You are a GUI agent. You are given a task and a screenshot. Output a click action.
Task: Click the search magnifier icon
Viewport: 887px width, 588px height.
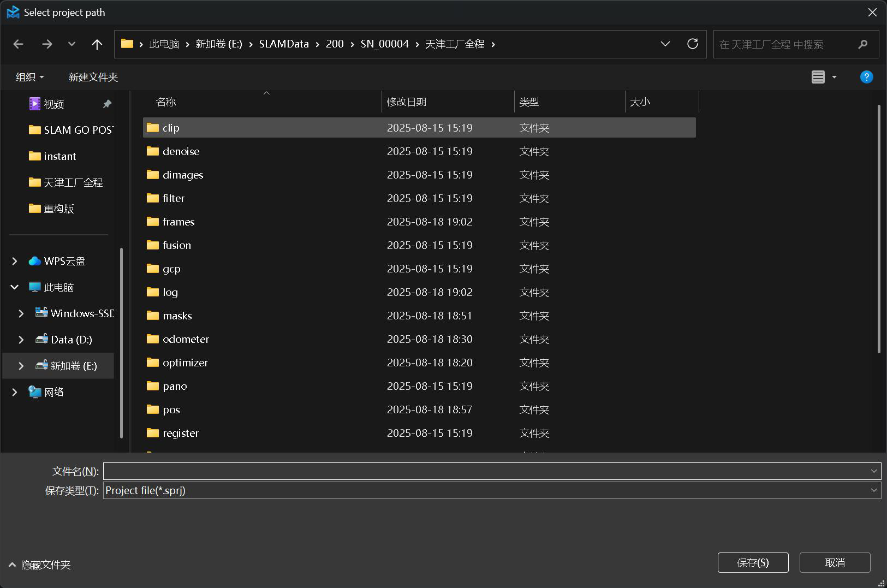(863, 44)
